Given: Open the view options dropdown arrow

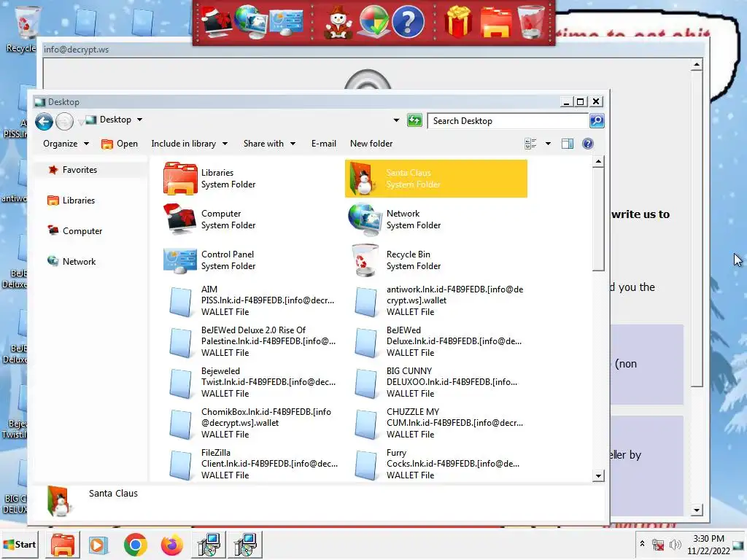Looking at the screenshot, I should point(548,144).
